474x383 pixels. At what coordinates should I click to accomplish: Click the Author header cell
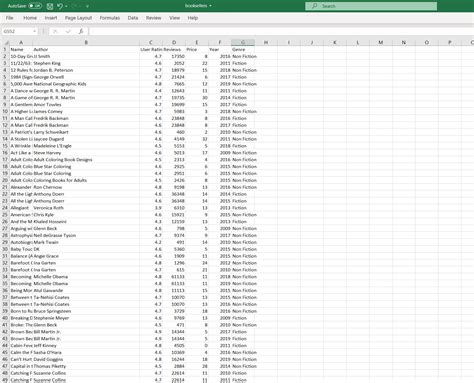[x=86, y=49]
